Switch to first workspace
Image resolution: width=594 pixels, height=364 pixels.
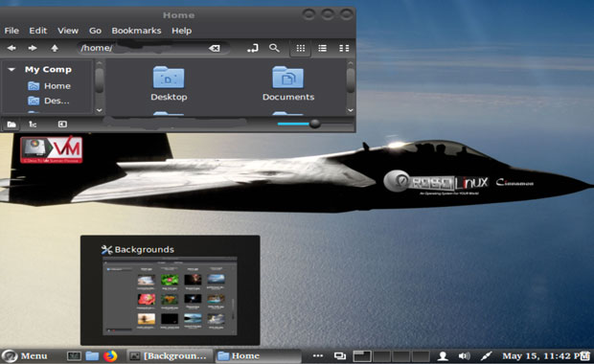click(362, 356)
